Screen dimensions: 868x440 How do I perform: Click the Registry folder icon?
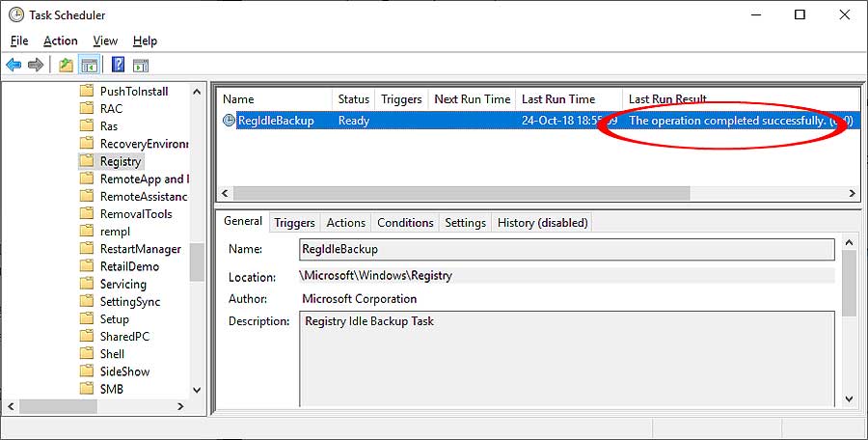click(x=87, y=161)
